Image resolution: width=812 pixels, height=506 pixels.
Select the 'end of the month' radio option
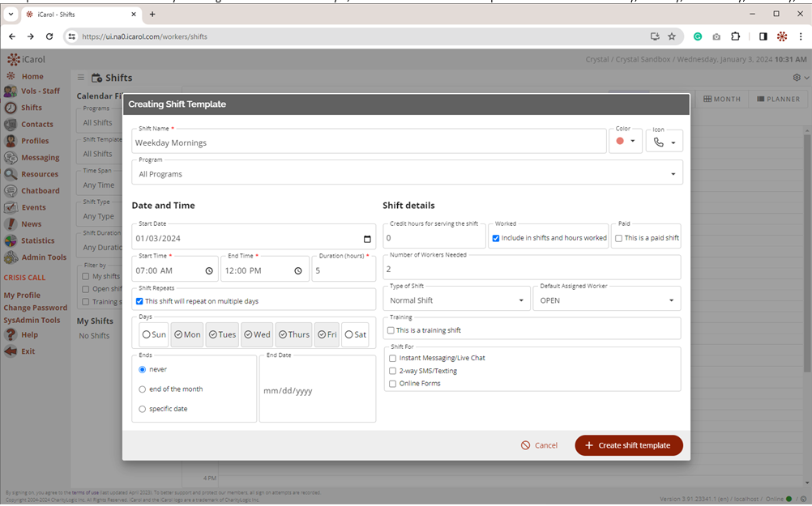[x=143, y=389]
